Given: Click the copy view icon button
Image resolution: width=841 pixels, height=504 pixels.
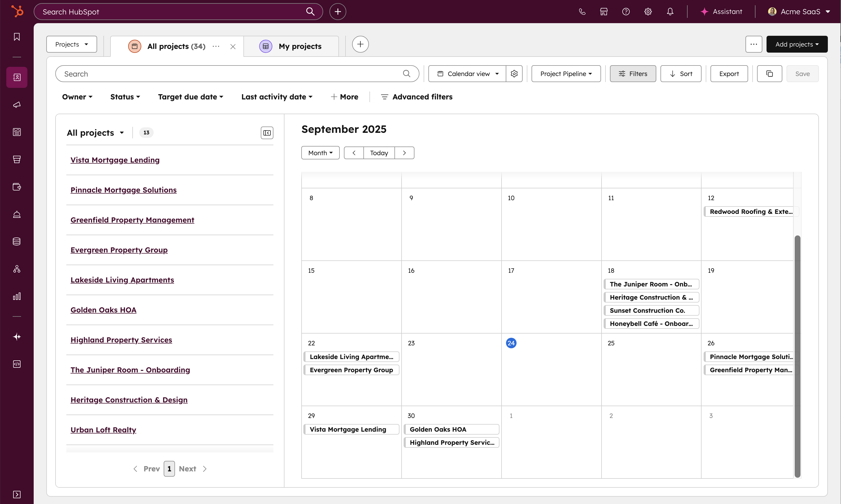Looking at the screenshot, I should 769,74.
